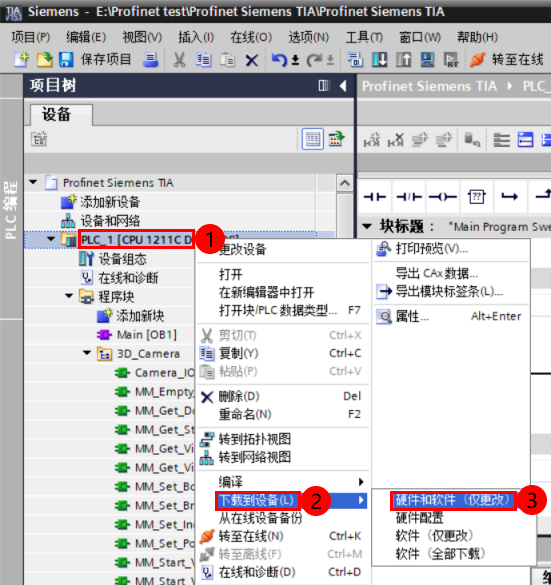Screen dimensions: 551x585
Task: Click the 保存项目 button
Action: (x=106, y=59)
